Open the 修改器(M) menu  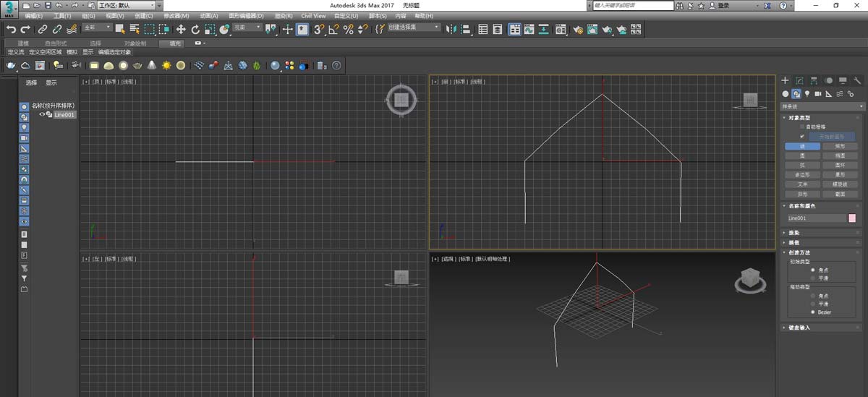point(176,15)
